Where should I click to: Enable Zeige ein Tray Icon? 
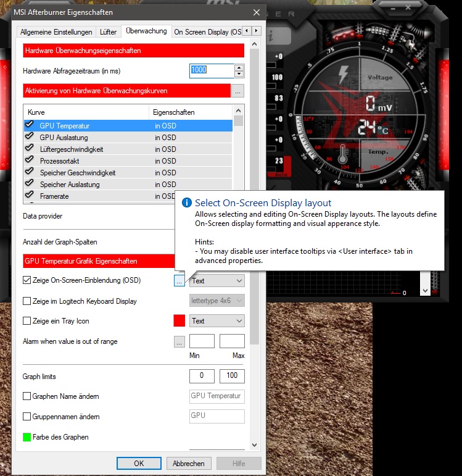pos(27,321)
